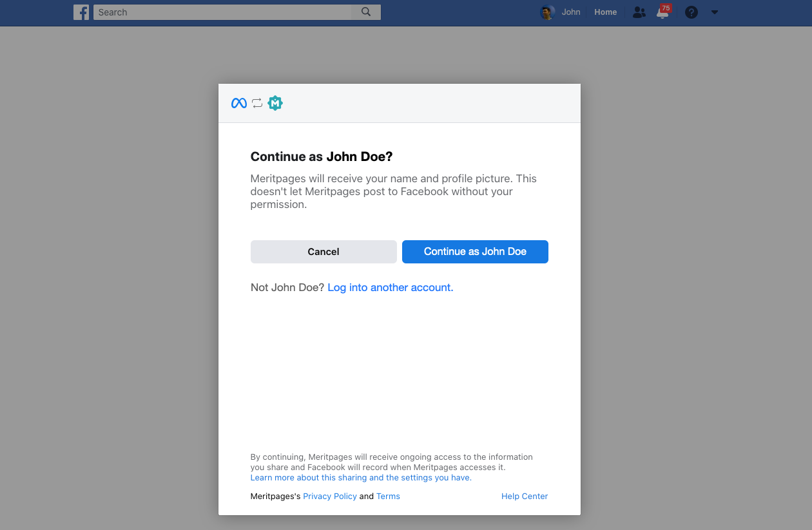Viewport: 812px width, 530px height.
Task: Go to John's profile name link
Action: click(x=570, y=12)
